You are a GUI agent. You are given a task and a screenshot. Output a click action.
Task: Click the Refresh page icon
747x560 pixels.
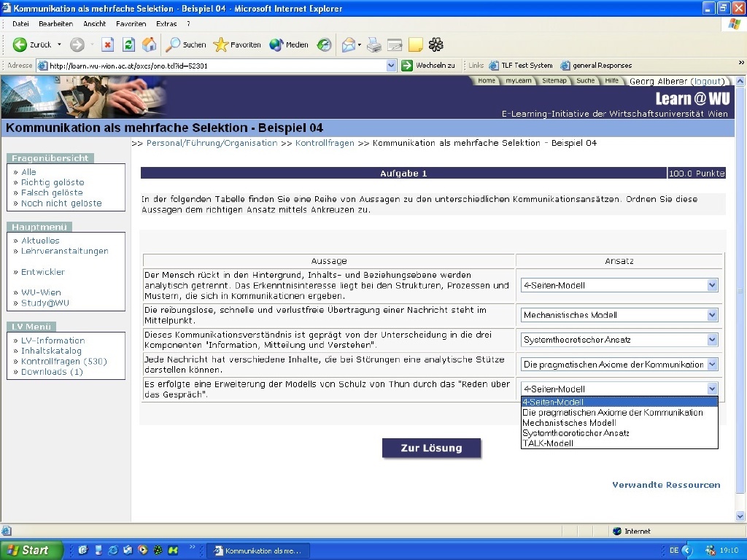128,44
